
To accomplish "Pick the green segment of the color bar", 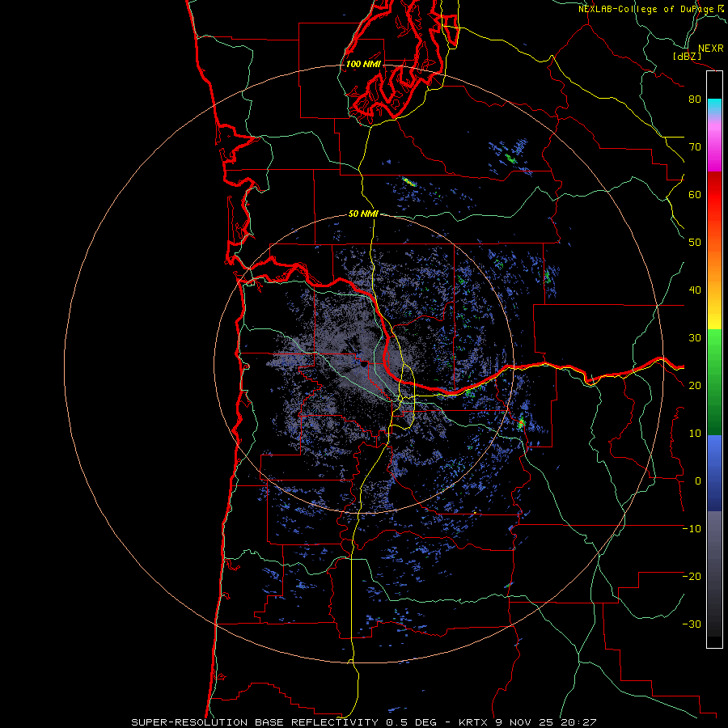I will 714,382.
